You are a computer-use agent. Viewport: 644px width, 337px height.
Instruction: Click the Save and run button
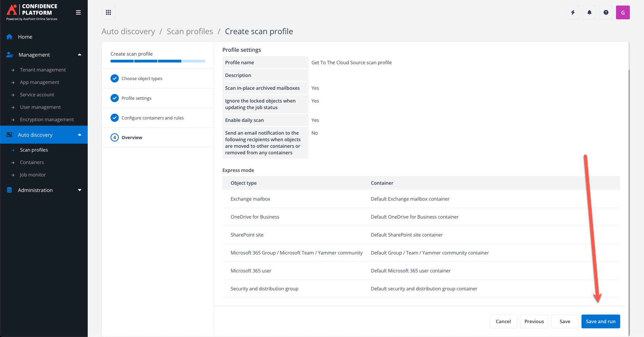600,321
